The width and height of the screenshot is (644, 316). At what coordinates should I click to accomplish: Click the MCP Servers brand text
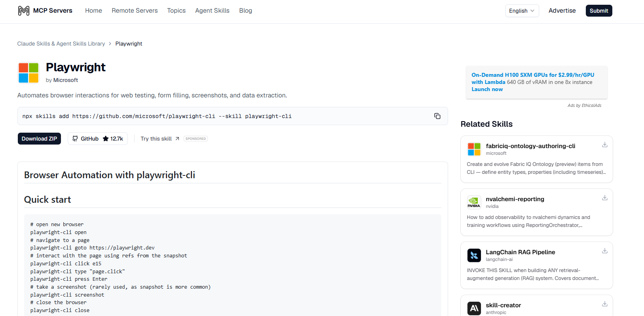(53, 11)
